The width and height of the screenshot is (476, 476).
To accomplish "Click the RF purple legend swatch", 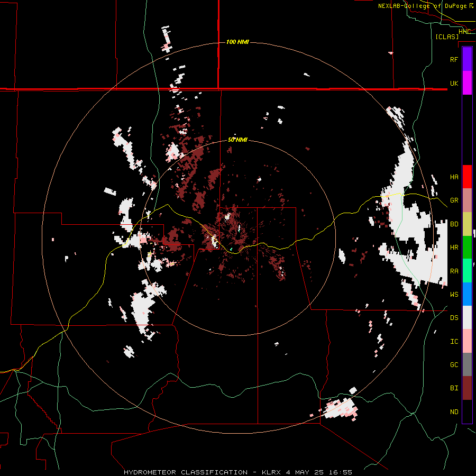I will pyautogui.click(x=467, y=59).
